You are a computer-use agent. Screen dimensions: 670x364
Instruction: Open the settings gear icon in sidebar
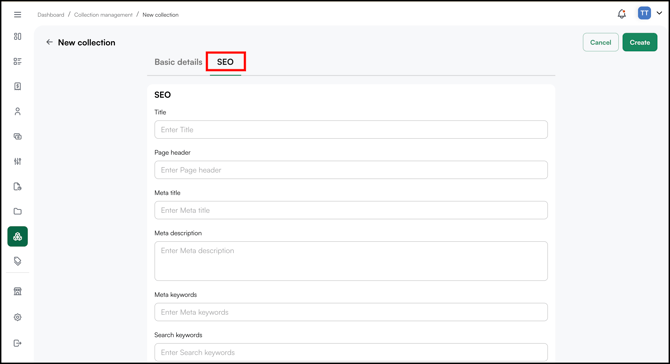click(18, 317)
